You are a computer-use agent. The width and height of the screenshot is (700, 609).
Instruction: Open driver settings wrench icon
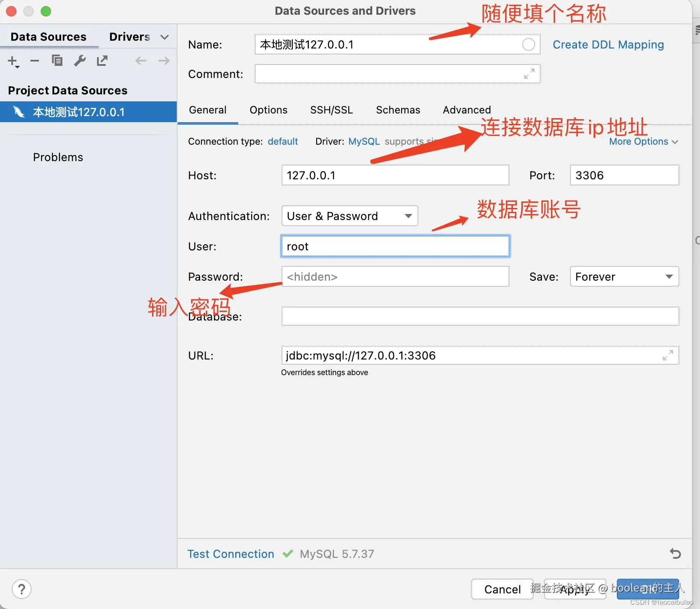coord(80,61)
